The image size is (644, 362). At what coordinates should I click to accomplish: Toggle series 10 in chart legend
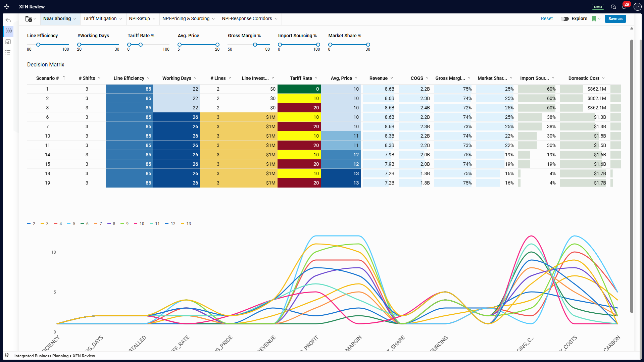[x=139, y=224]
